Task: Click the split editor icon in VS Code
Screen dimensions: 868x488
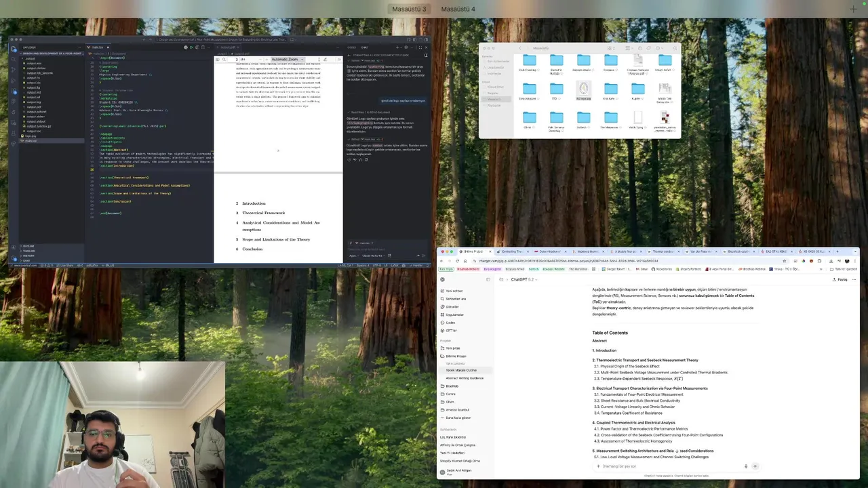Action: click(203, 47)
